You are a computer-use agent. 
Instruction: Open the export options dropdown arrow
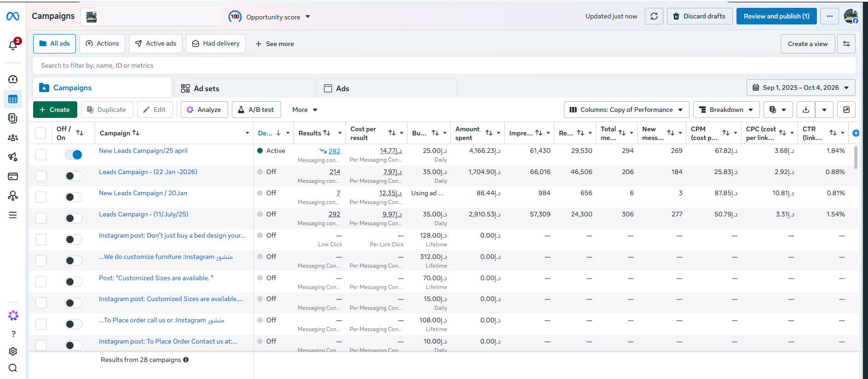[824, 110]
